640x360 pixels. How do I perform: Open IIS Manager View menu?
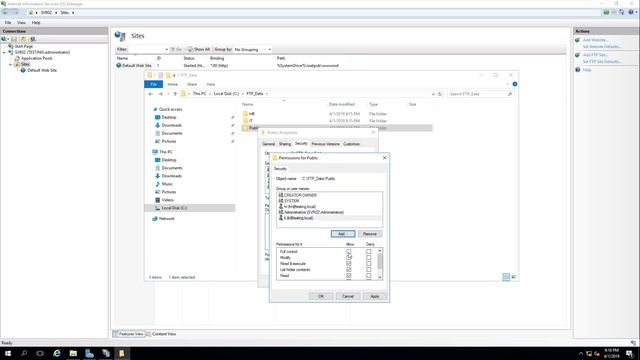click(x=21, y=23)
